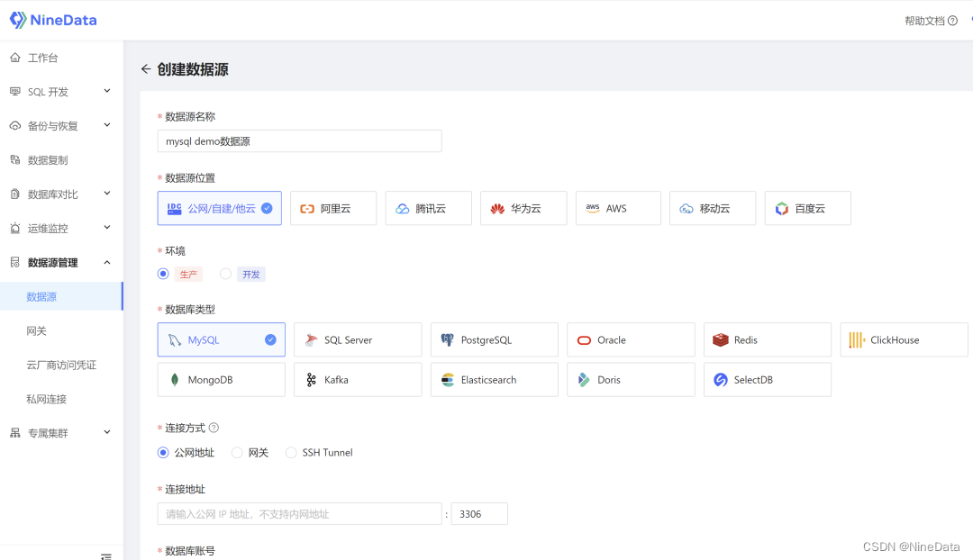This screenshot has height=560, width=973.
Task: Click the 连接地址 IP input field
Action: [300, 514]
